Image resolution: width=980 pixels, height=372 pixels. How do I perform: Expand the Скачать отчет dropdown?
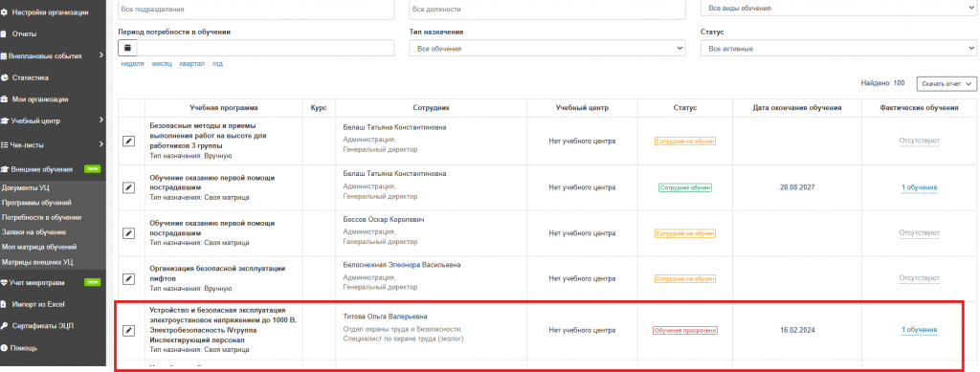pyautogui.click(x=947, y=83)
